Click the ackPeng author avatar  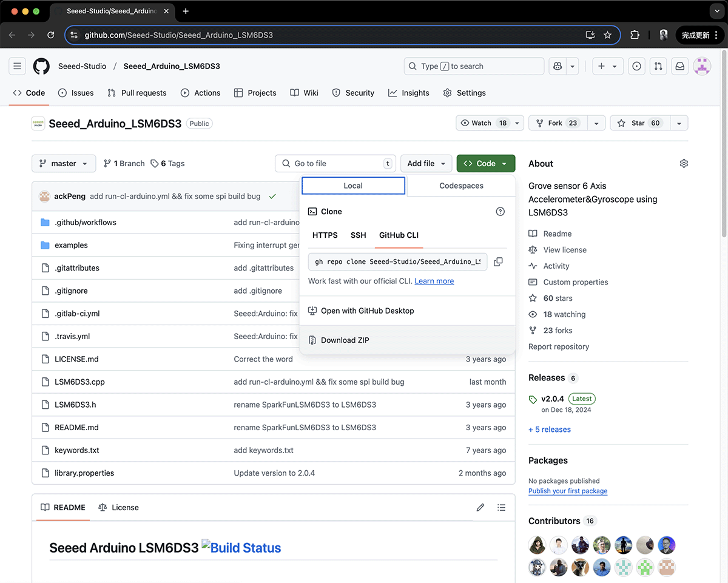coord(44,196)
